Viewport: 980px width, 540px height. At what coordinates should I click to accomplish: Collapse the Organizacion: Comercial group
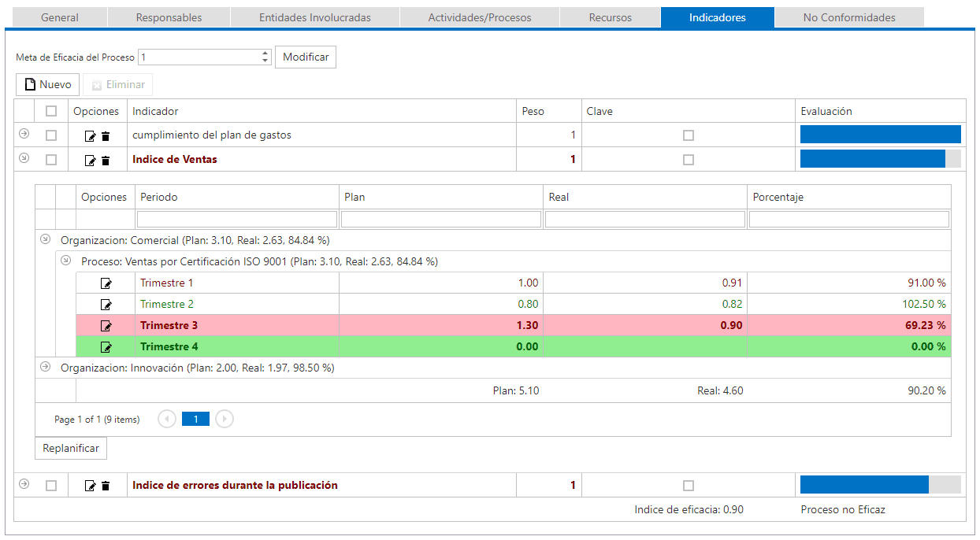[x=45, y=239]
